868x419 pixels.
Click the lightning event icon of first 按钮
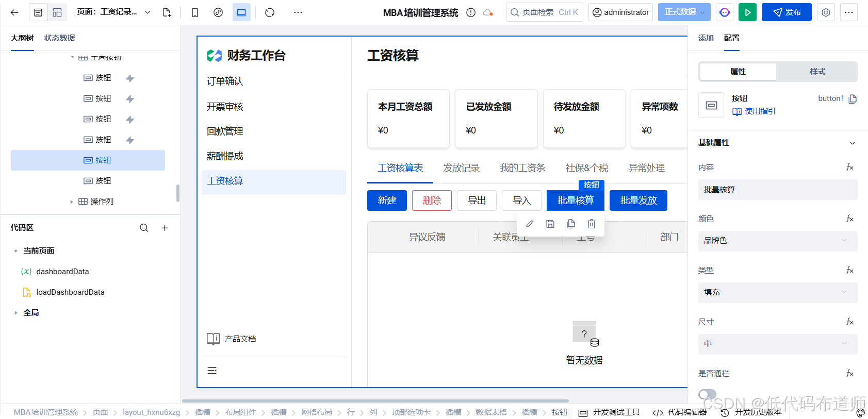click(130, 78)
